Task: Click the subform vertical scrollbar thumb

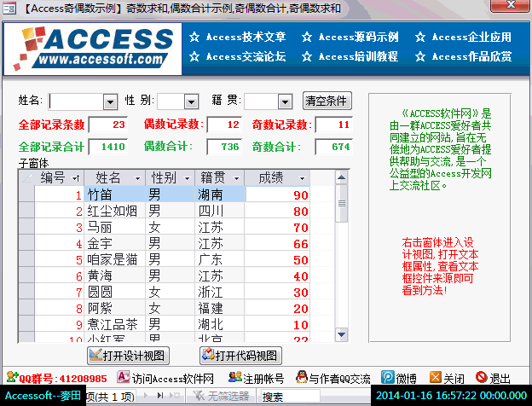Action: [342, 203]
